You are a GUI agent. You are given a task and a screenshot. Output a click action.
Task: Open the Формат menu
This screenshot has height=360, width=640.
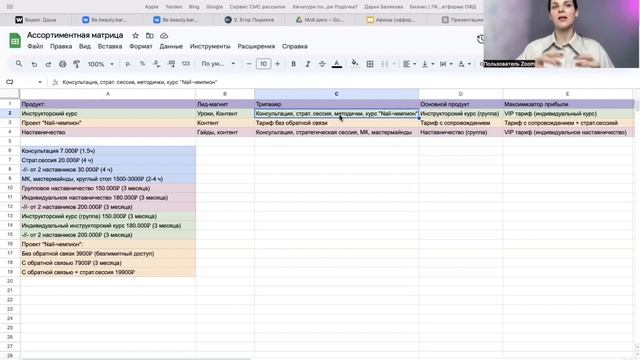tap(141, 46)
